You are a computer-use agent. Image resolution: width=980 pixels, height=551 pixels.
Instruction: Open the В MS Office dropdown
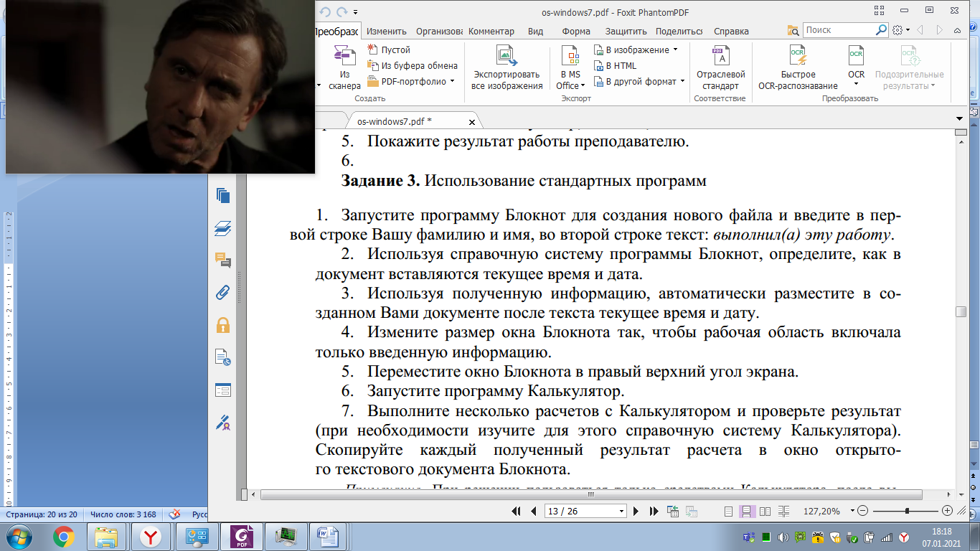click(570, 68)
